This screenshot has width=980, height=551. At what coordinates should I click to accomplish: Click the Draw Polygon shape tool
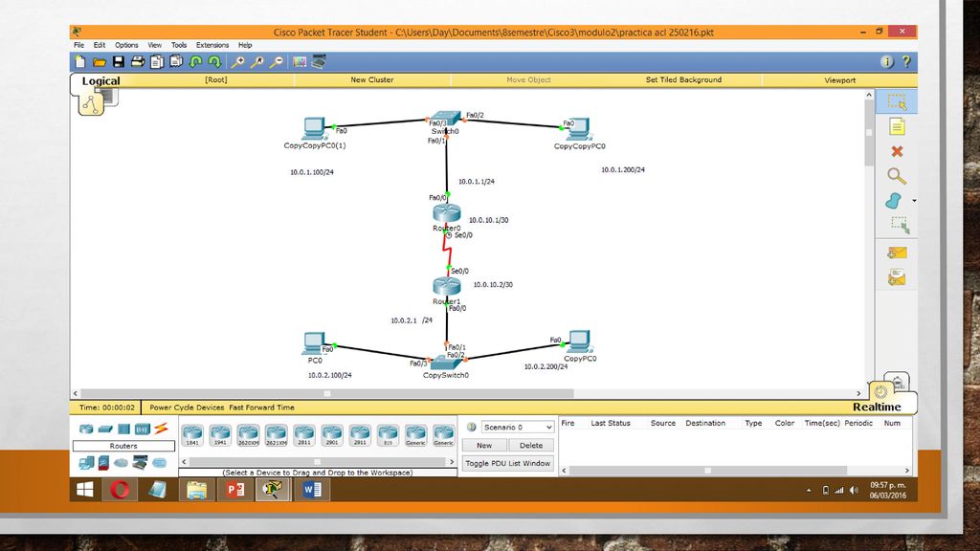(x=894, y=201)
